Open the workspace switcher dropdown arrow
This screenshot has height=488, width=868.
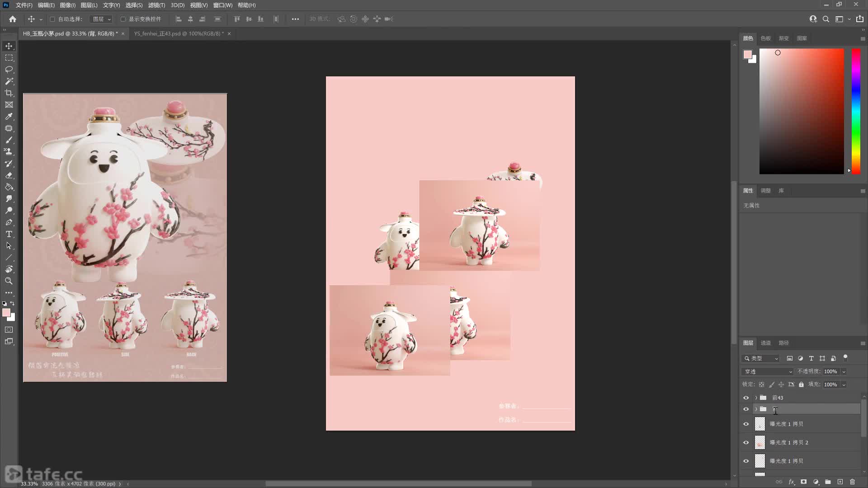coord(849,19)
